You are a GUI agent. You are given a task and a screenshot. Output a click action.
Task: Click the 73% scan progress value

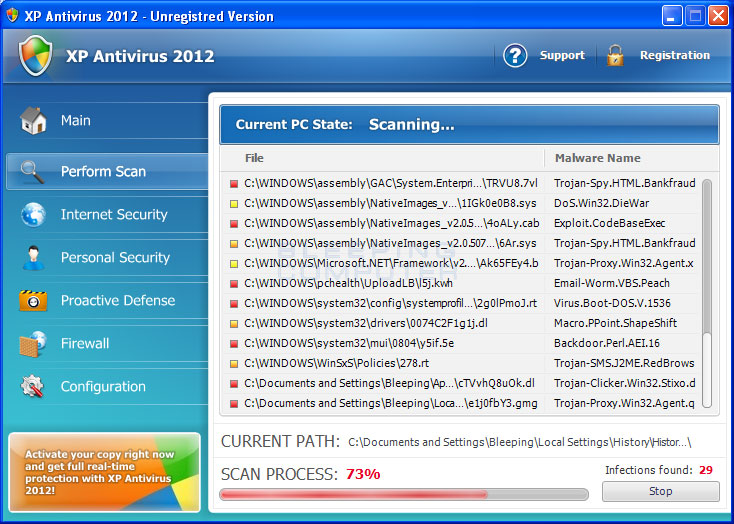pos(363,474)
